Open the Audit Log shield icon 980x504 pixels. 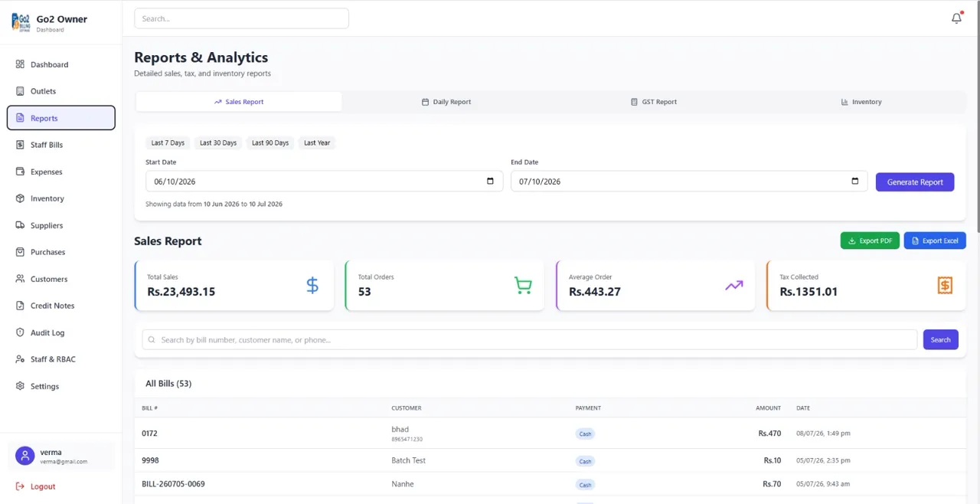click(20, 332)
